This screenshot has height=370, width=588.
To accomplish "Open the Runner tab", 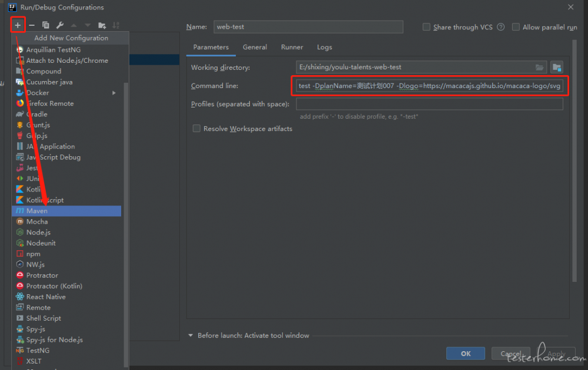I will click(x=292, y=47).
